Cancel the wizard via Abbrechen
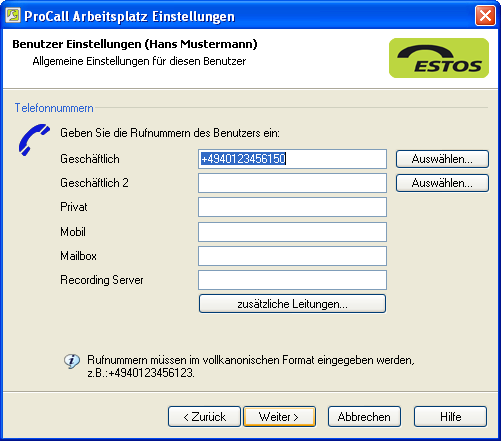This screenshot has height=441, width=501. coord(364,417)
